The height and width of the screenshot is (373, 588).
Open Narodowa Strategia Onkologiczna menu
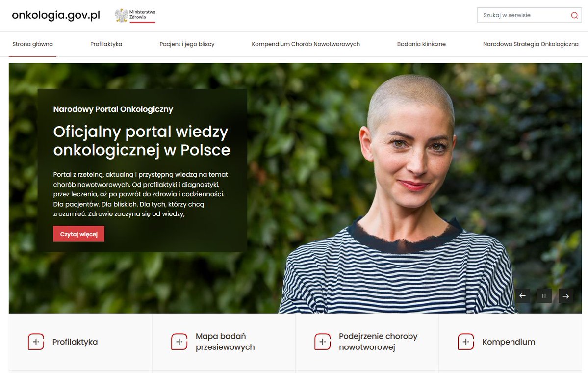pyautogui.click(x=531, y=44)
